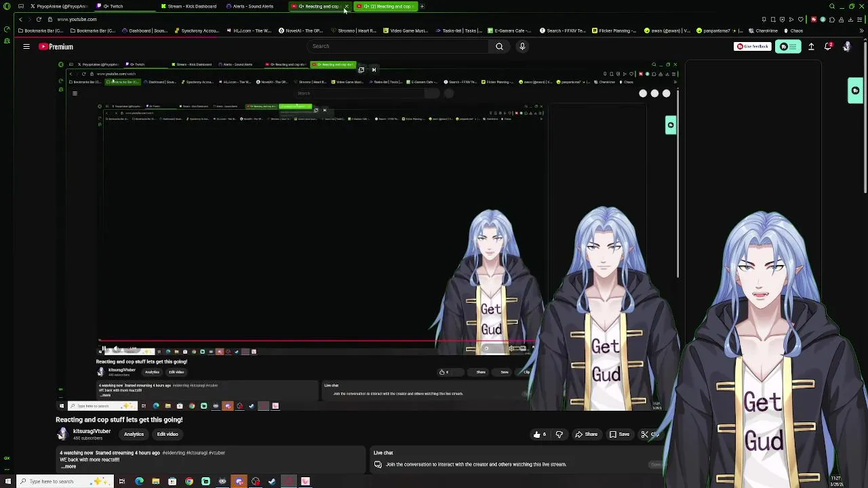This screenshot has height=488, width=868.
Task: Open the NovelAI bookmark
Action: [301, 30]
